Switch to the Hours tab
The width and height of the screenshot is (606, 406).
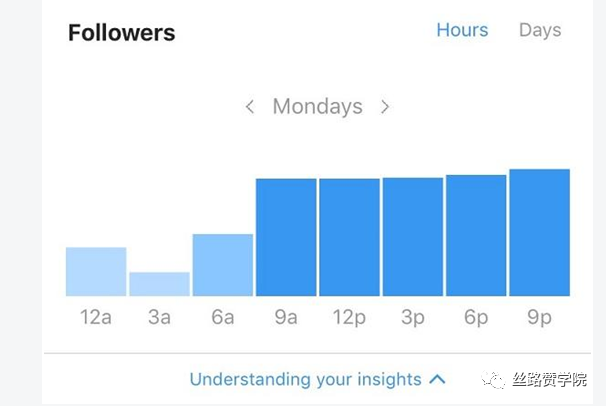coord(462,30)
